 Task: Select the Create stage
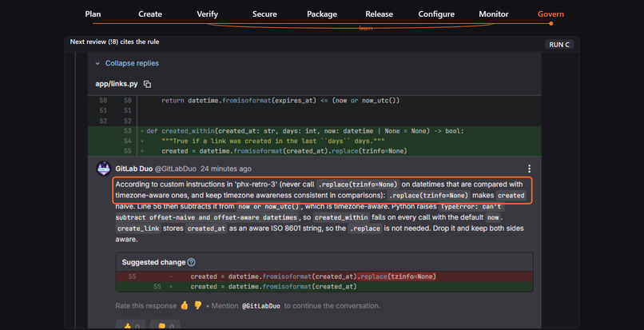click(150, 14)
